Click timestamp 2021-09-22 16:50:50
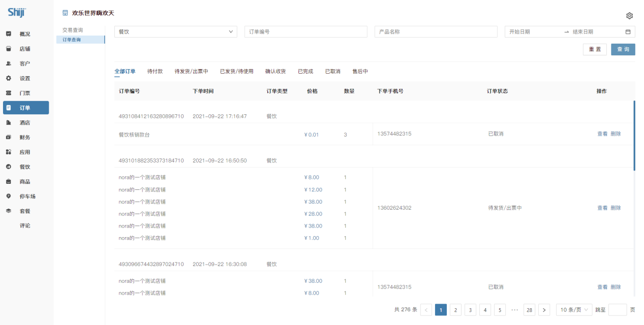 tap(220, 160)
